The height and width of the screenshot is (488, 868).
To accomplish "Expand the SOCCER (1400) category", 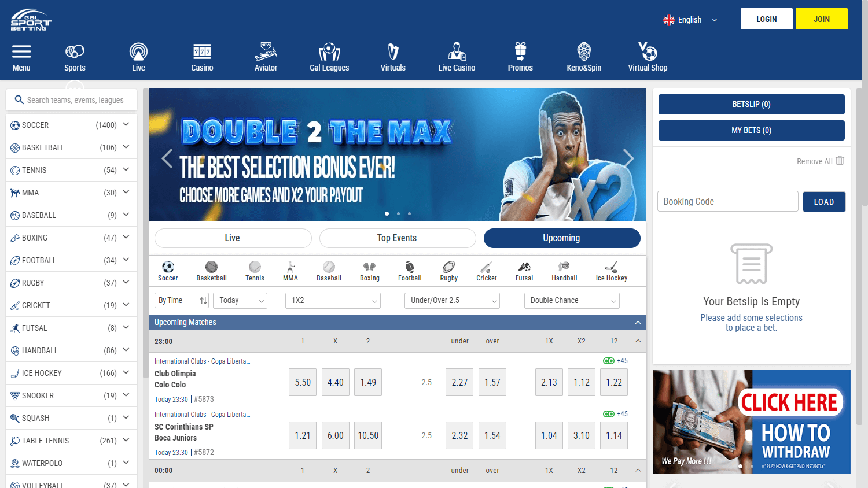I will tap(71, 125).
